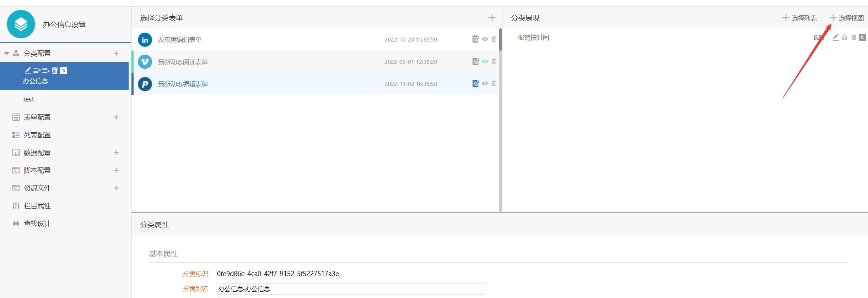Open the 栏目属性 menu item
Screen dimensions: 868x298
(37, 206)
